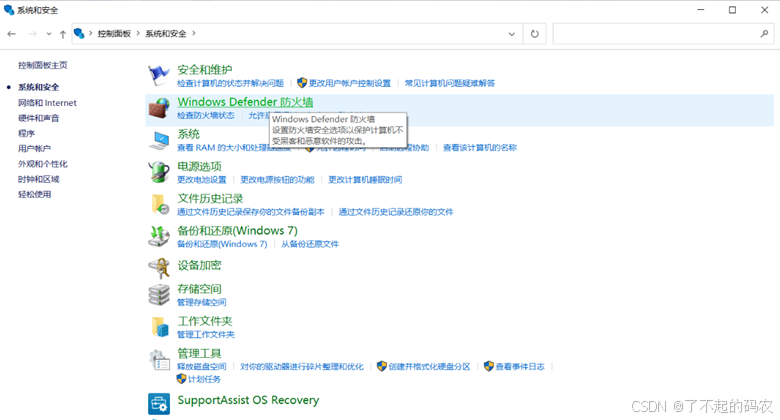
Task: Open 备份和还原(Windows 7) heading link
Action: tap(237, 231)
